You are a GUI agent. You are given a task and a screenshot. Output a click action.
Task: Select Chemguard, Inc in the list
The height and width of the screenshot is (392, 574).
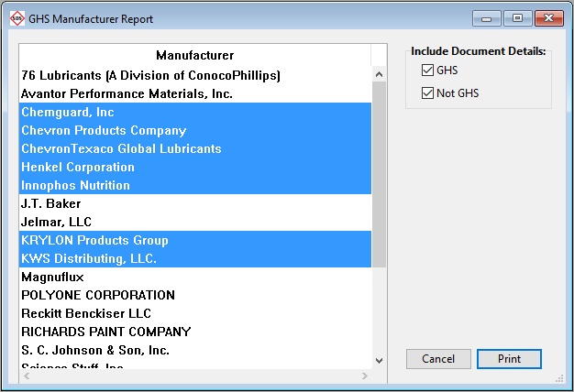68,112
